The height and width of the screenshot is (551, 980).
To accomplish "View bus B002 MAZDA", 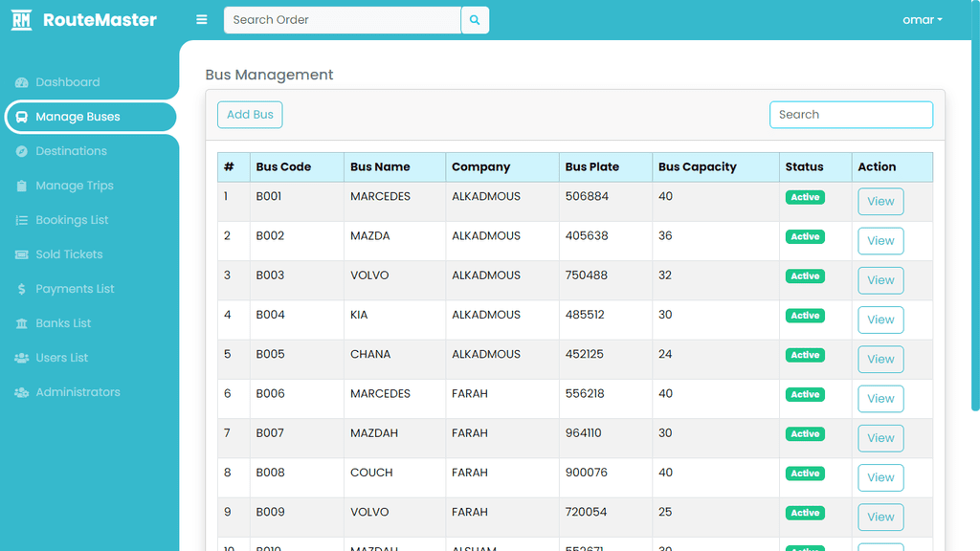I will (880, 241).
